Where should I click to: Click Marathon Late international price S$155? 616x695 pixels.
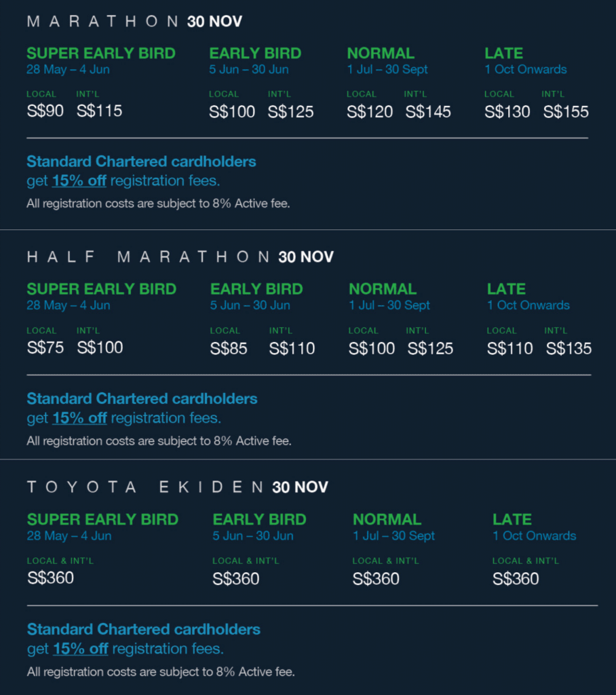[566, 112]
